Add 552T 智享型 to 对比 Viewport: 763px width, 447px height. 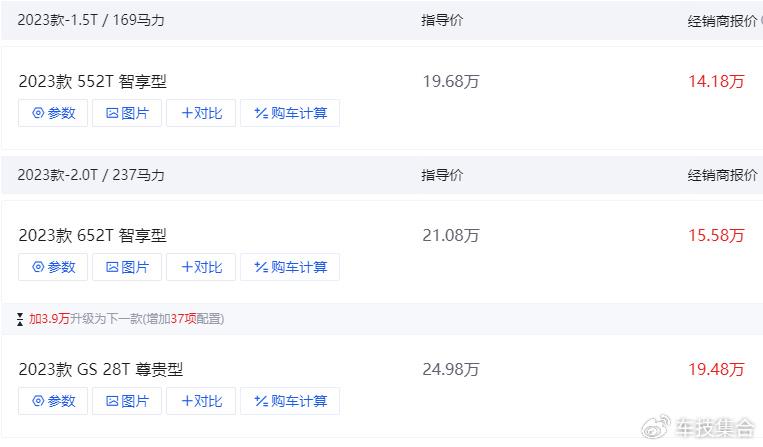(x=201, y=113)
